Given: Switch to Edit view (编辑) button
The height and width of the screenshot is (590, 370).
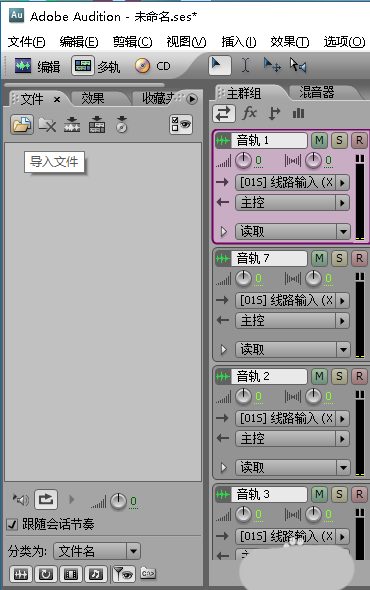Looking at the screenshot, I should (37, 66).
